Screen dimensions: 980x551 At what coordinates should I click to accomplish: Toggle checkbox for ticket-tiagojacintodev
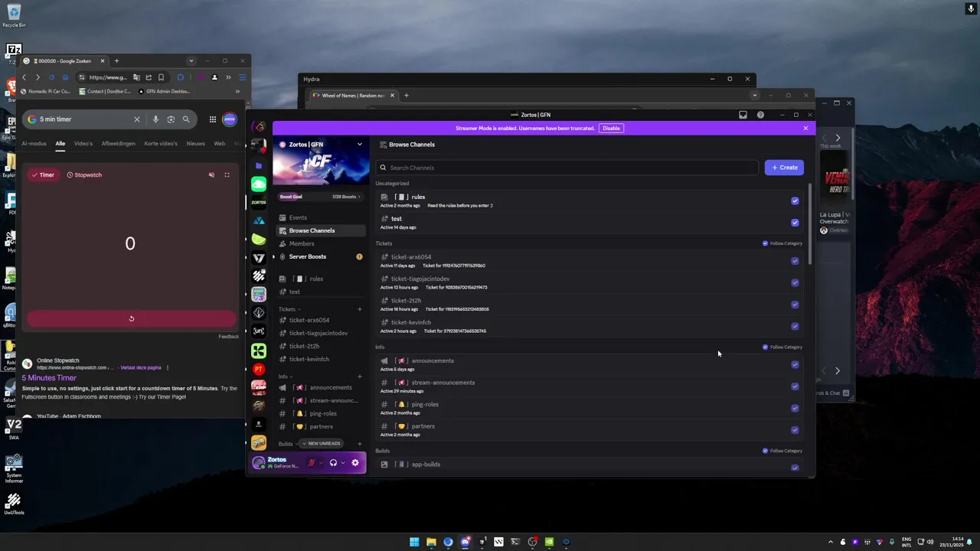click(795, 282)
